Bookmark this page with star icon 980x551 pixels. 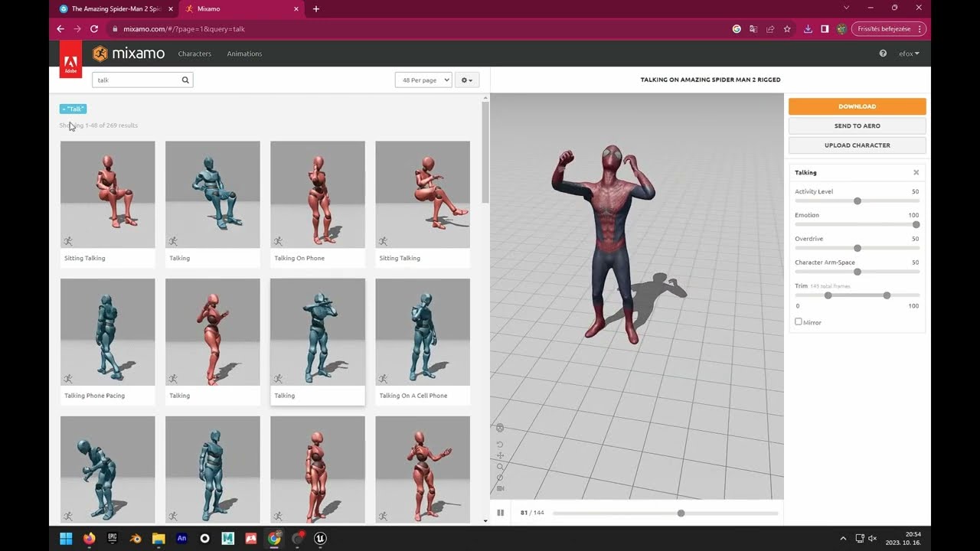[x=787, y=29]
